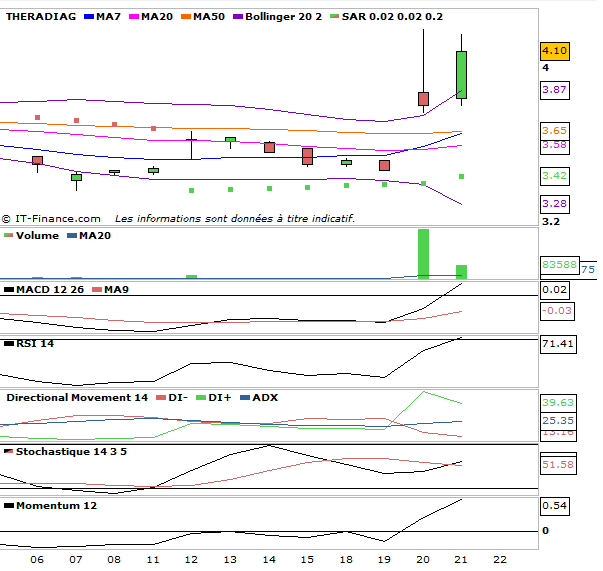
Task: Click the tallest green volume bar on day 20
Action: [x=423, y=254]
